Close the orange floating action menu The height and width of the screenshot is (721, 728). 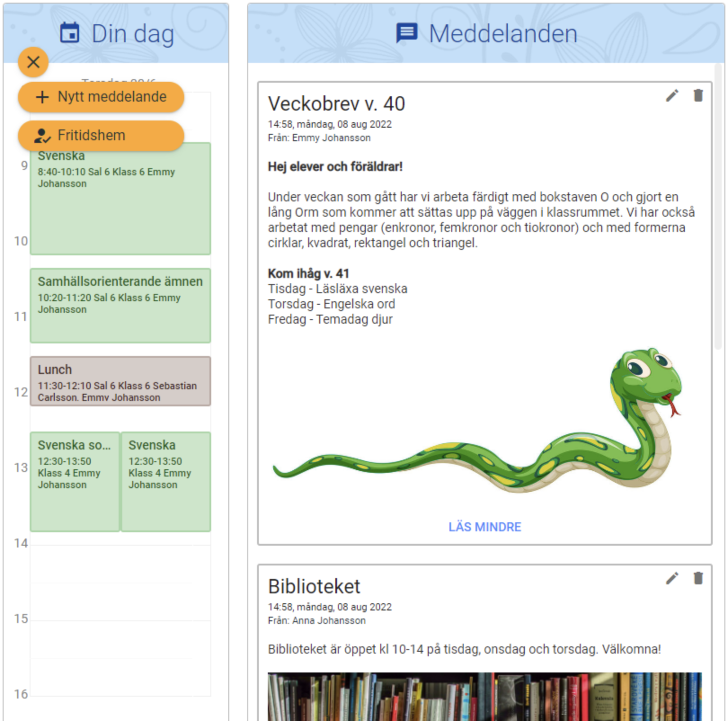(33, 62)
